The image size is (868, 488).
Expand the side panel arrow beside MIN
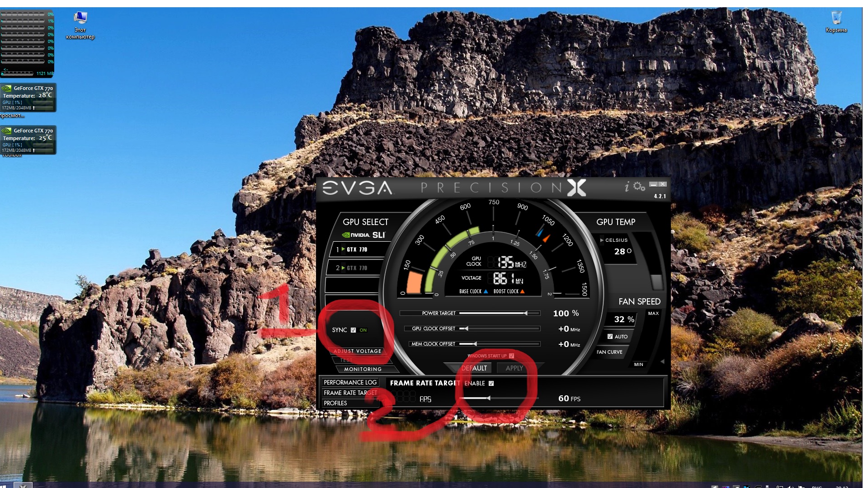tap(662, 361)
